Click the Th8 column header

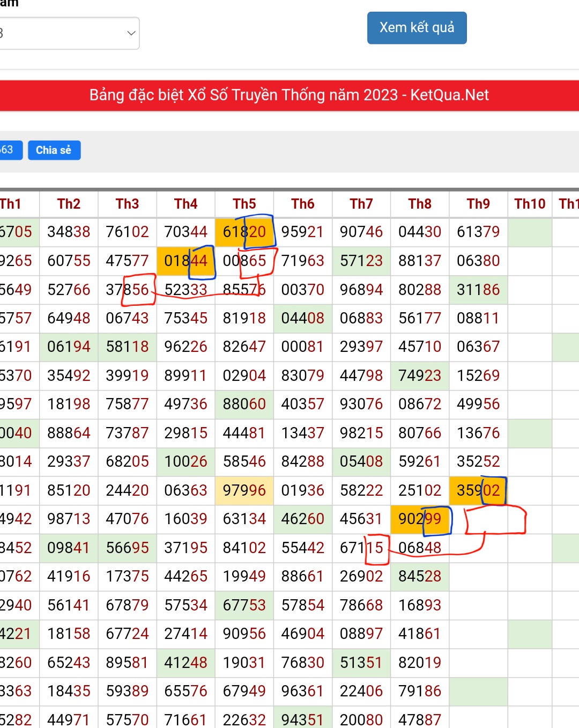[x=419, y=204]
